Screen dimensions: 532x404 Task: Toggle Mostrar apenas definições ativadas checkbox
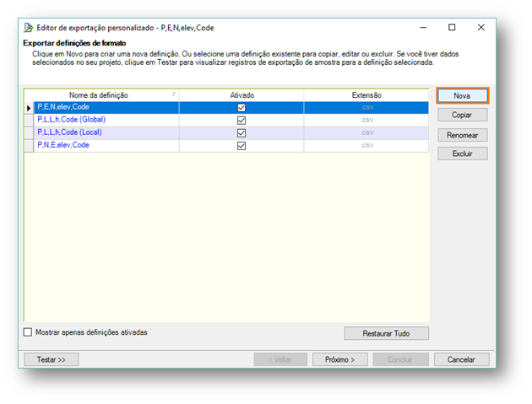29,332
